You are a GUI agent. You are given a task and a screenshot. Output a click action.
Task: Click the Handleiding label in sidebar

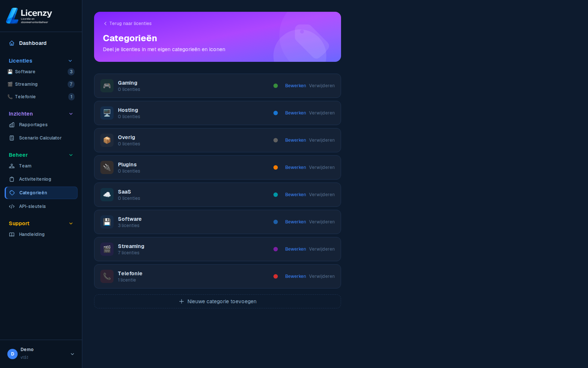click(32, 234)
